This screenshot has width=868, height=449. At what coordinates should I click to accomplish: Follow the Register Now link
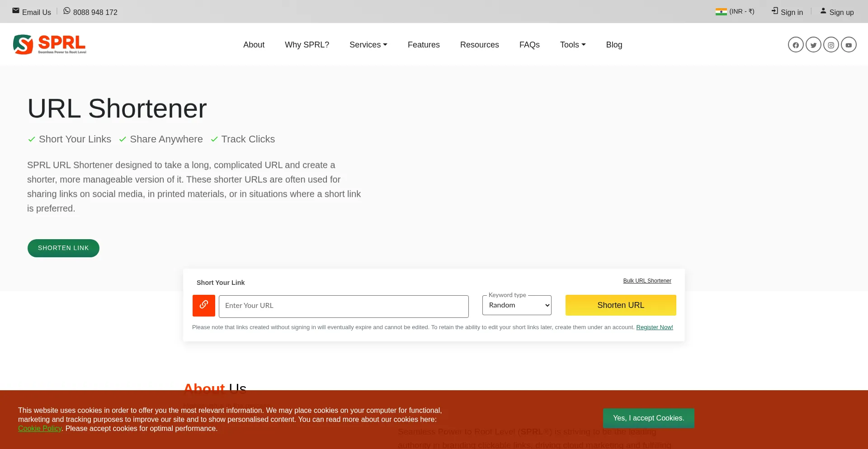pyautogui.click(x=654, y=327)
